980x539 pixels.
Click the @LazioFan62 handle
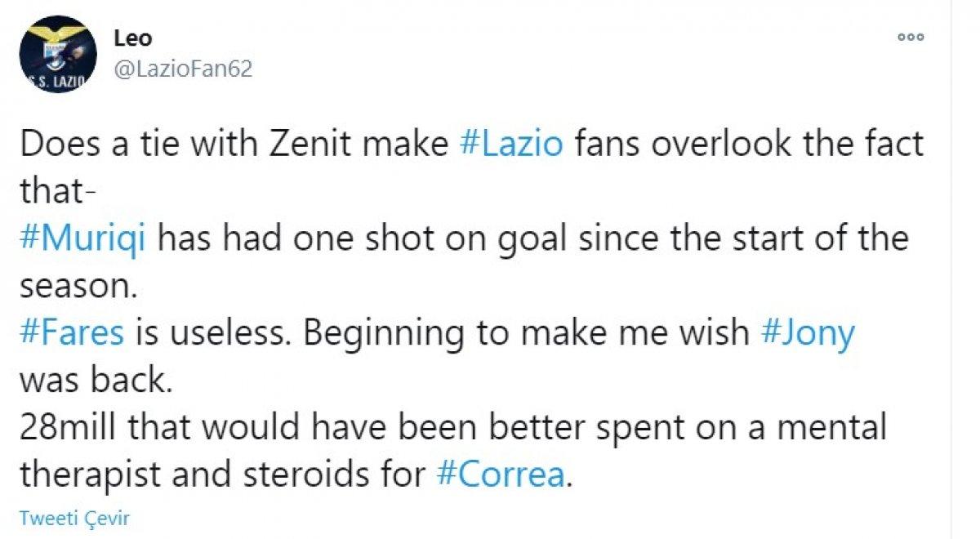click(x=183, y=69)
